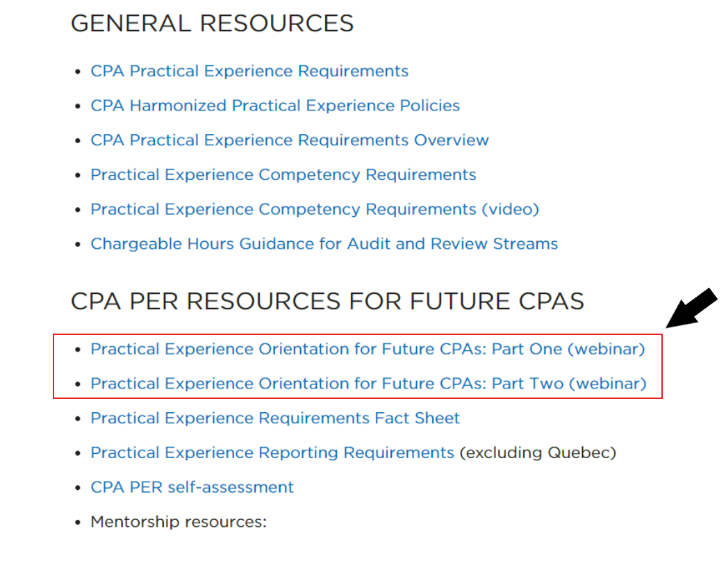This screenshot has height=588, width=726.
Task: Open the Orientation Part Two webinar link
Action: [x=368, y=384]
